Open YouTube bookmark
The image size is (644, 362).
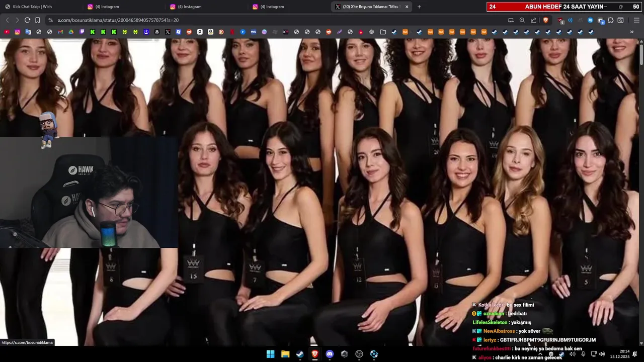point(7,32)
